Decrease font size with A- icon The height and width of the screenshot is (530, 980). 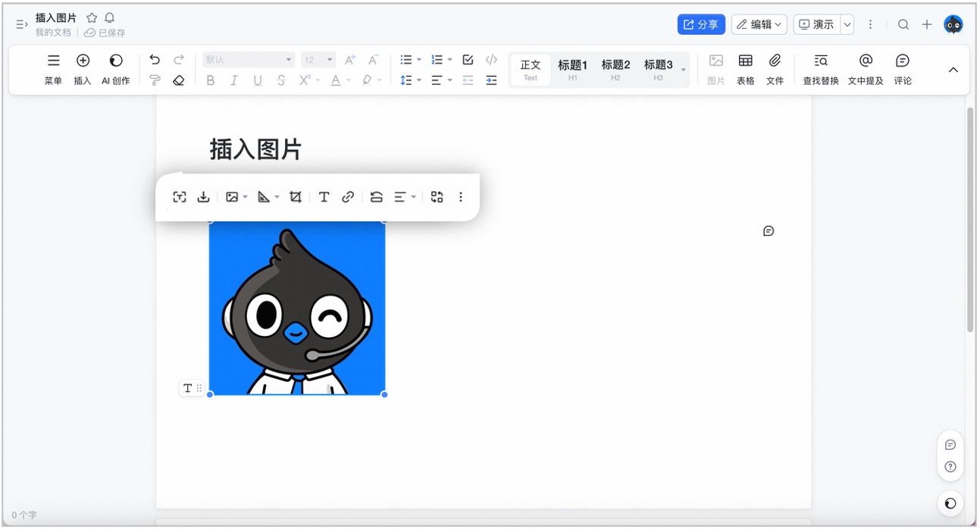(x=373, y=60)
